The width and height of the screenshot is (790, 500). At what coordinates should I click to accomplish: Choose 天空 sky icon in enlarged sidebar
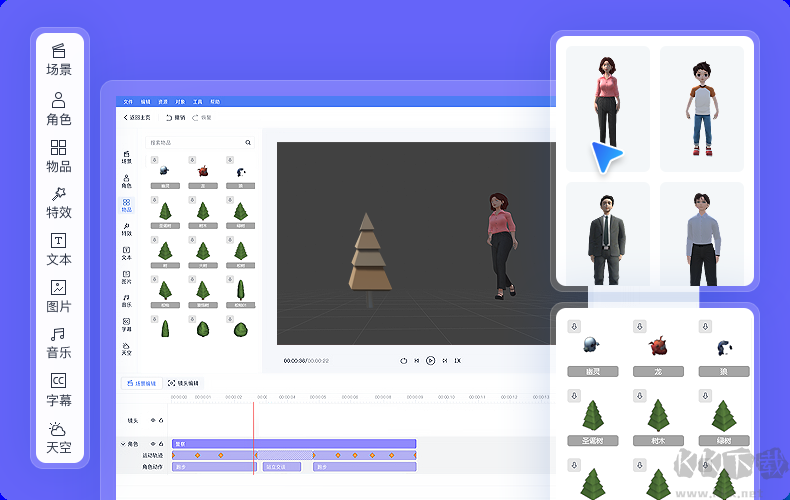(59, 436)
